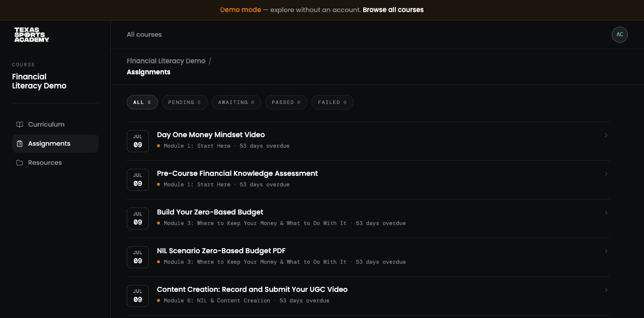
Task: Click module text under NIL Scenario Budget PDF
Action: click(255, 262)
